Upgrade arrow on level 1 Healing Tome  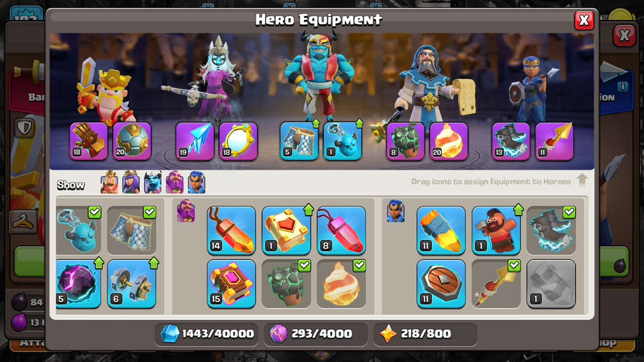tap(308, 210)
